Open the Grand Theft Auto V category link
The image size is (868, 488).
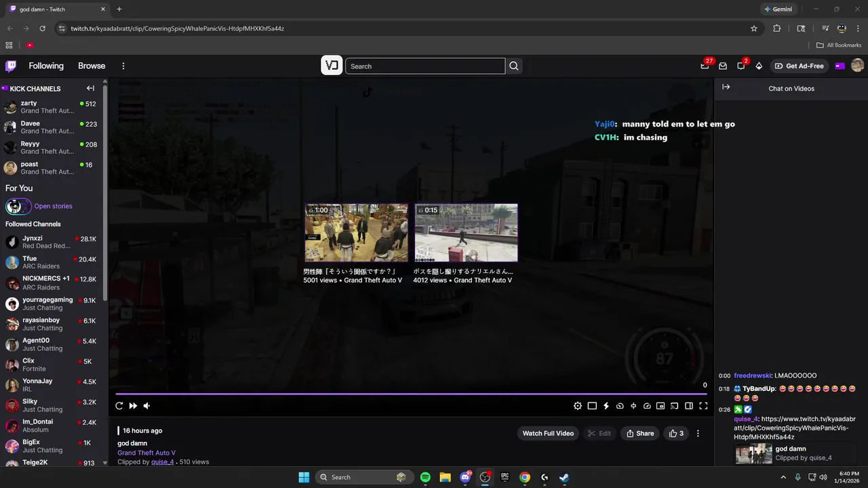coord(146,453)
